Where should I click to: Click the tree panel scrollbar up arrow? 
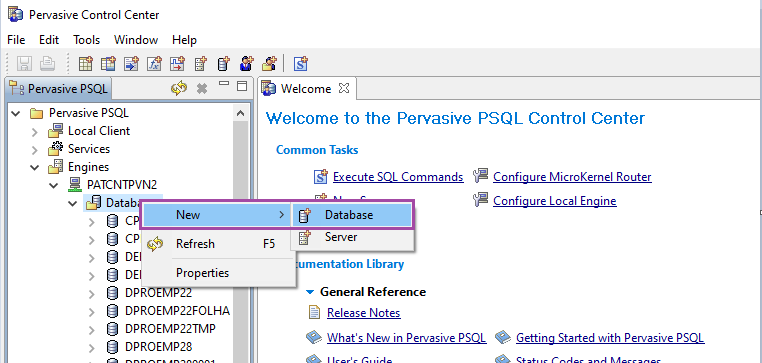[x=241, y=113]
